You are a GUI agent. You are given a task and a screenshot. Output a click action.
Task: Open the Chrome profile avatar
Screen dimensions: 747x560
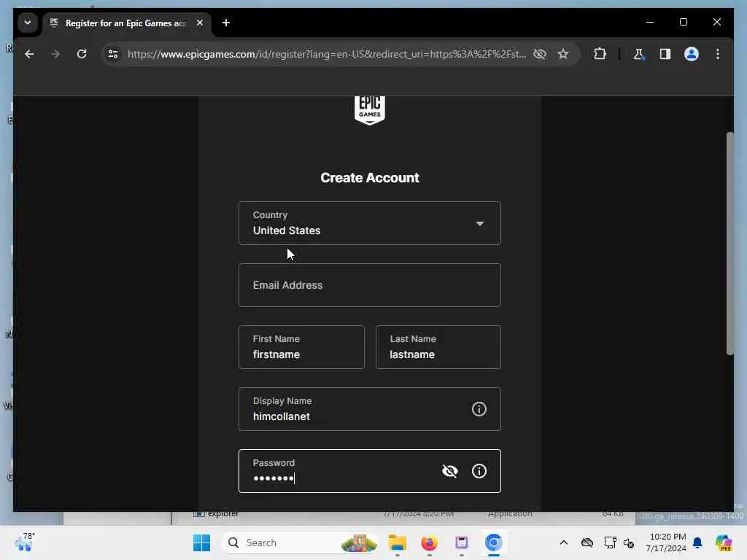(692, 54)
